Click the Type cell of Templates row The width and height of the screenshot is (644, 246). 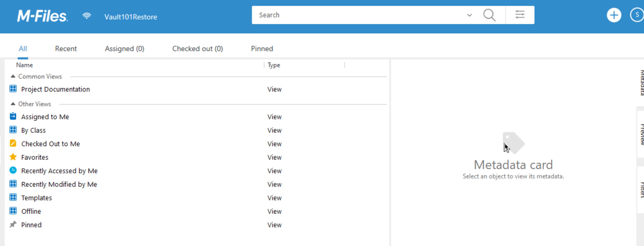[x=274, y=198]
